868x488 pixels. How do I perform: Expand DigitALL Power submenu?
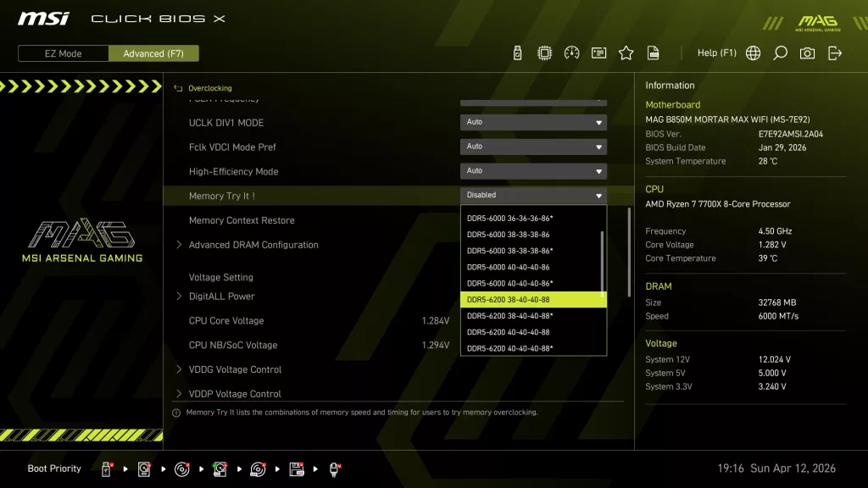click(221, 296)
